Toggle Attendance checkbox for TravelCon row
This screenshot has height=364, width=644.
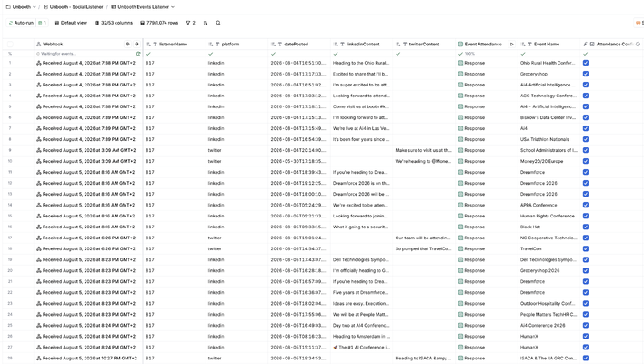[x=586, y=248]
